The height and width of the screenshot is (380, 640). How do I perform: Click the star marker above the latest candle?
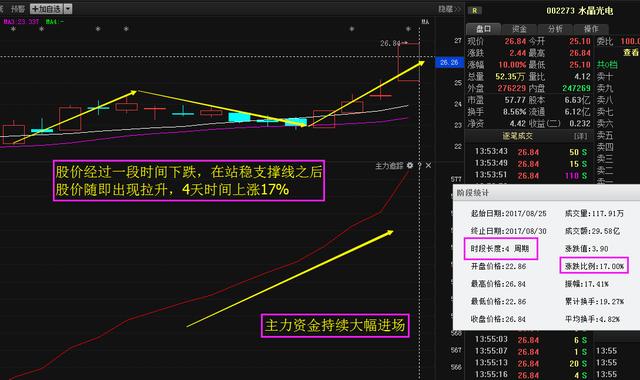point(408,29)
